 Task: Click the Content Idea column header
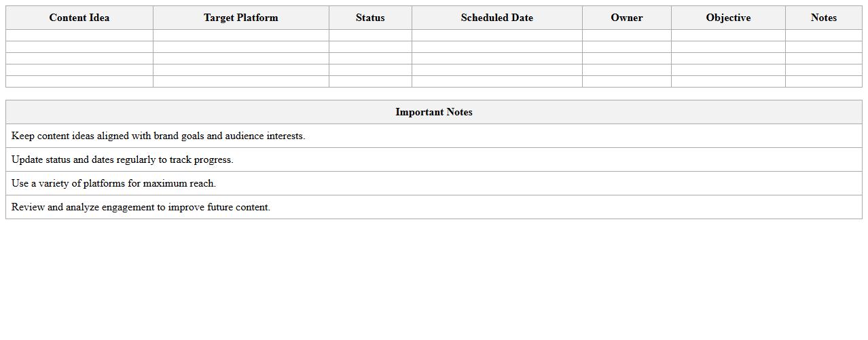click(x=79, y=18)
